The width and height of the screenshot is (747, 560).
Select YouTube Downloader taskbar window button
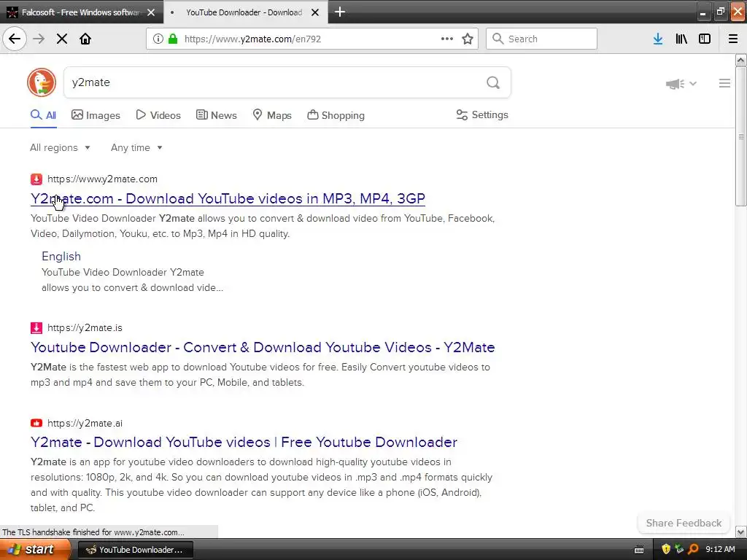(135, 550)
